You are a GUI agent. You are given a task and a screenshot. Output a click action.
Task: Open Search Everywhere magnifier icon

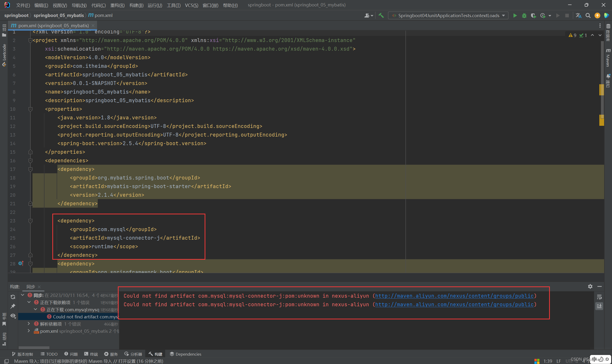(x=588, y=16)
